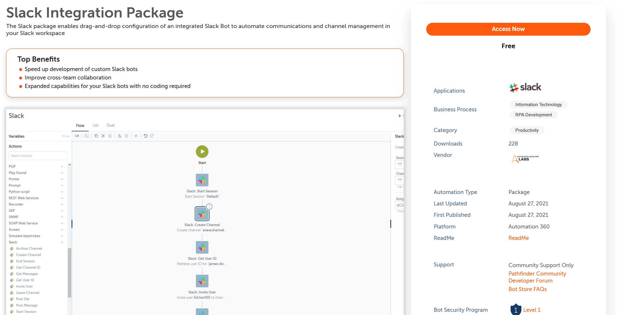Click the undo toolbar icon
This screenshot has width=644, height=315.
[145, 136]
